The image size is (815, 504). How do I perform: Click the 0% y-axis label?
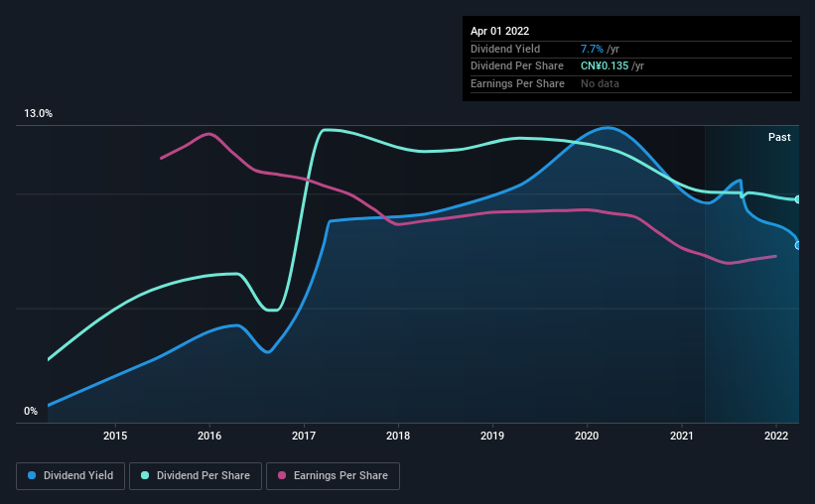[31, 412]
